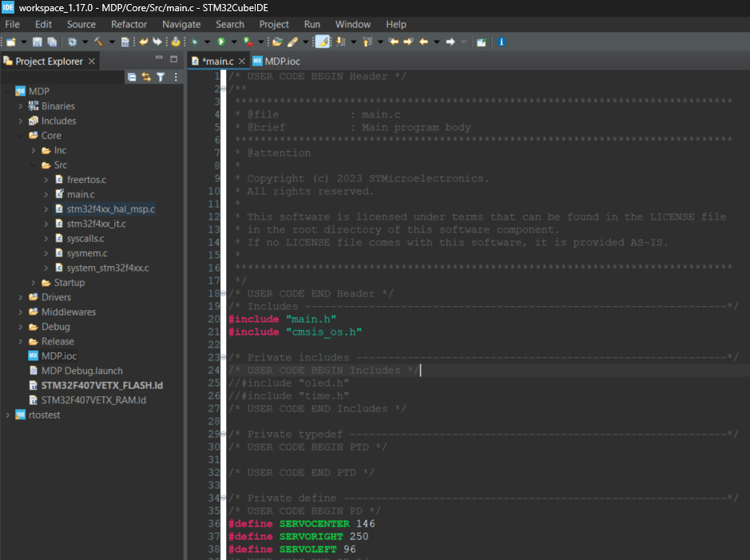Select STM32F407VETX_RAM.ld file
Viewport: 750px width, 560px height.
[x=93, y=400]
